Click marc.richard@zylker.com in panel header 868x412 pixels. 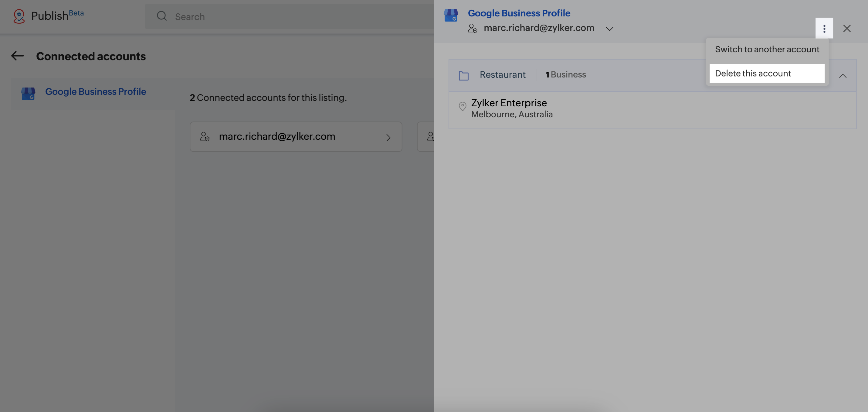pos(539,28)
